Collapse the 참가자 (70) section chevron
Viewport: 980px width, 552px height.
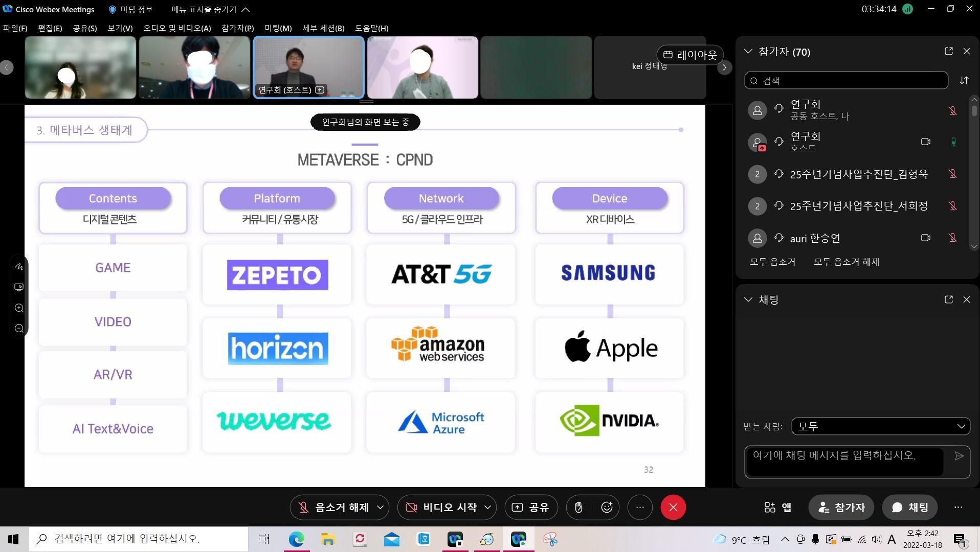[748, 51]
